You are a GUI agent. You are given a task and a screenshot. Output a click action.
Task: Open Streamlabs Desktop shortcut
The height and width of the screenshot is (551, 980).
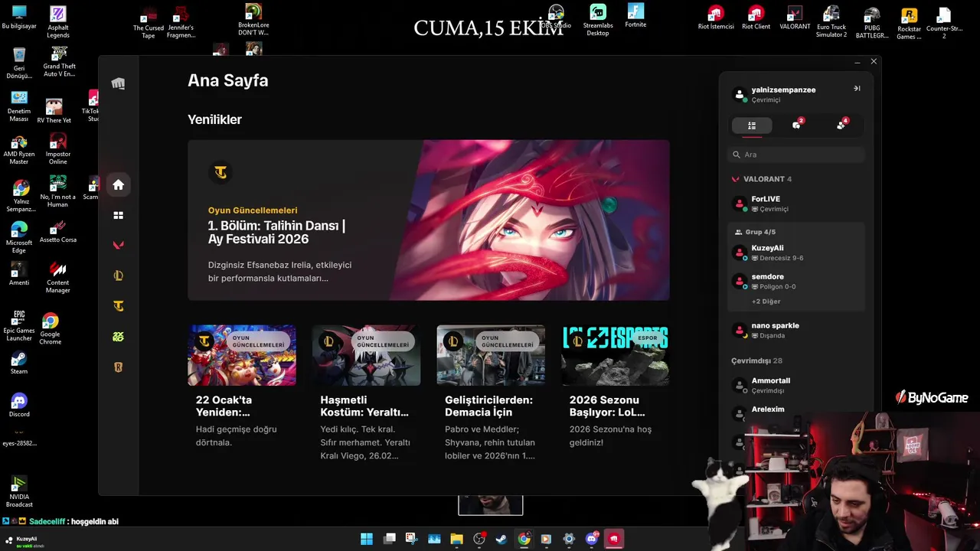pos(598,20)
